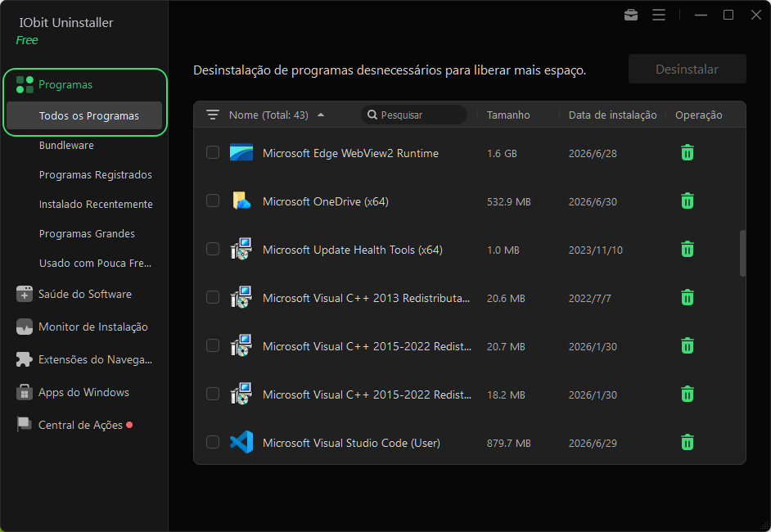Select the Microsoft Visual Studio Code (User) name

pos(351,443)
